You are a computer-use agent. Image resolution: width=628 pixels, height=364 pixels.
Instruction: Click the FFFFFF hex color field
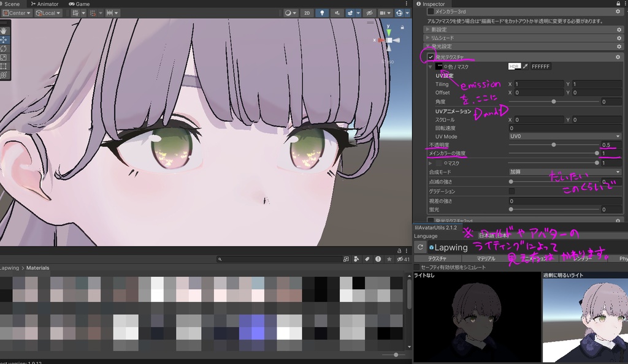pos(540,66)
